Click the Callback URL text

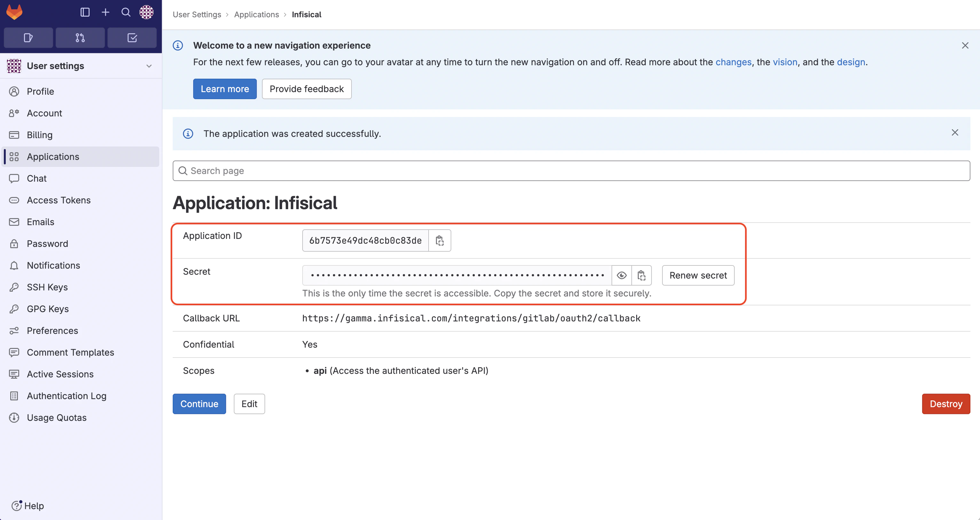[x=471, y=319]
